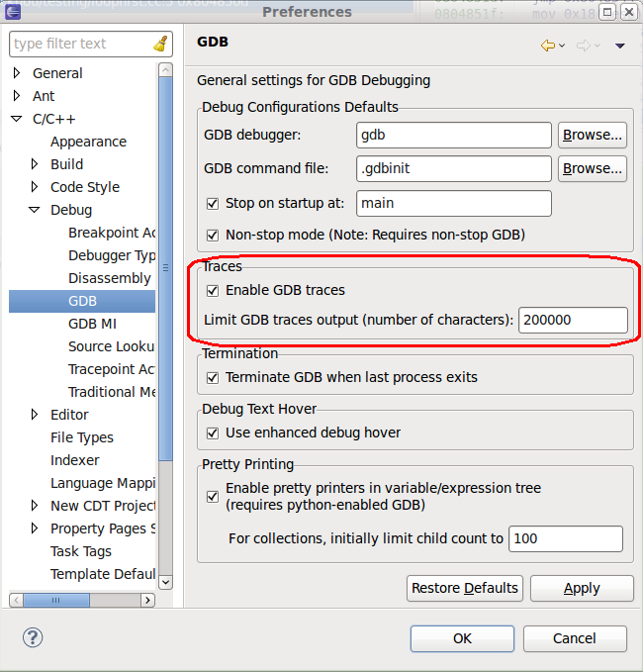The width and height of the screenshot is (643, 672).
Task: Click the clear filter broom icon
Action: coord(160,44)
